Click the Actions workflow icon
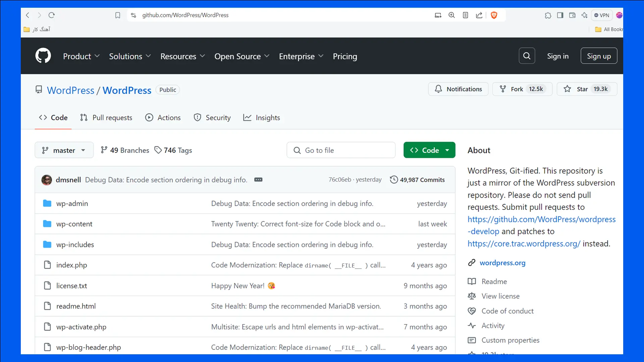The width and height of the screenshot is (644, 362). (x=149, y=118)
